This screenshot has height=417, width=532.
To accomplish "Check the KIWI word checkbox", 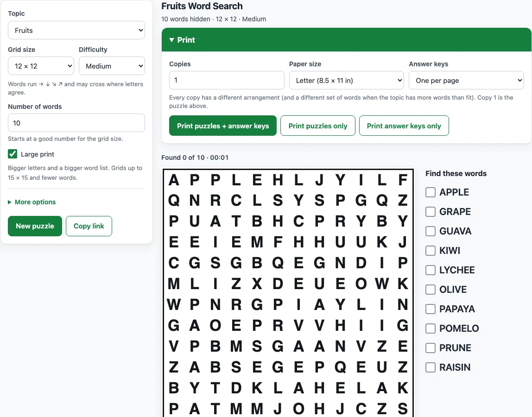I will pyautogui.click(x=431, y=250).
